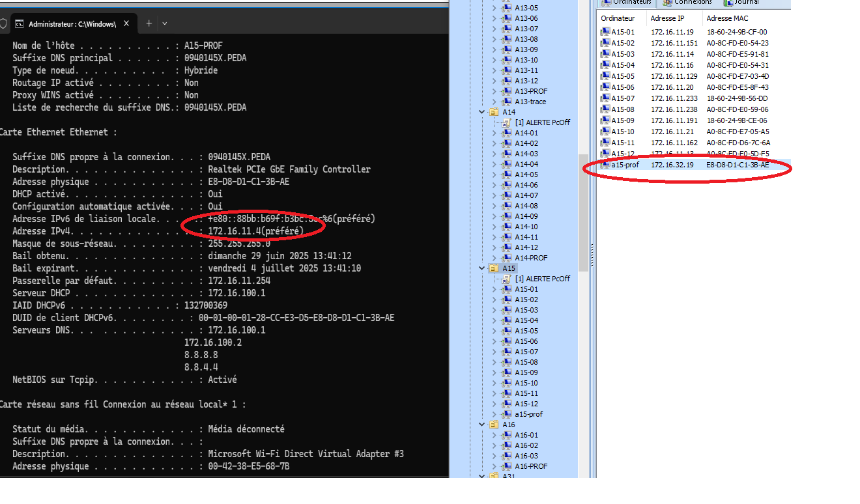Switch to the Journal tab

pyautogui.click(x=741, y=3)
